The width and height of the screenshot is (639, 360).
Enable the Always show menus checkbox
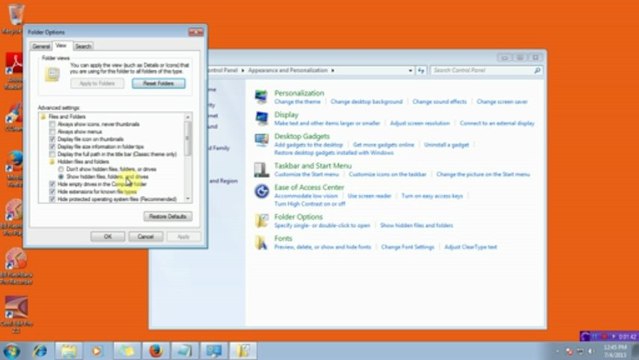[x=52, y=132]
